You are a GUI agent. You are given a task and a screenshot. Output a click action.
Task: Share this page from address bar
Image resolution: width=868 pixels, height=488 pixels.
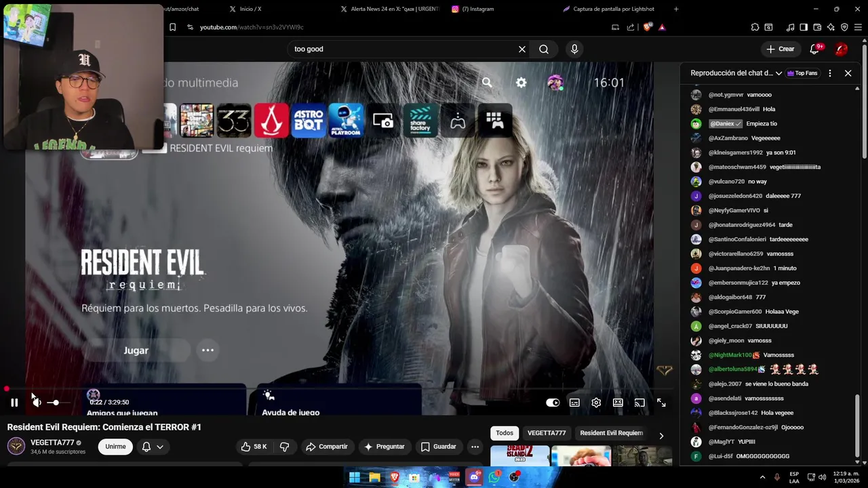pyautogui.click(x=631, y=27)
